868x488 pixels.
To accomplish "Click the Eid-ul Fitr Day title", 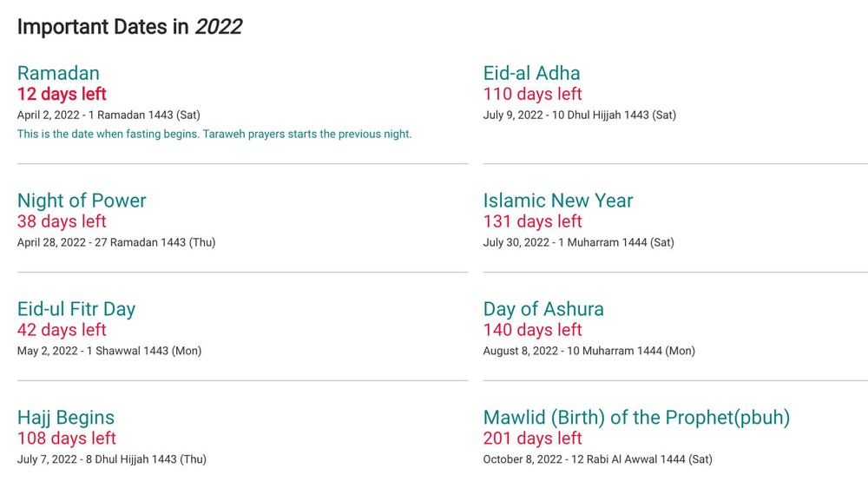I will [x=76, y=309].
